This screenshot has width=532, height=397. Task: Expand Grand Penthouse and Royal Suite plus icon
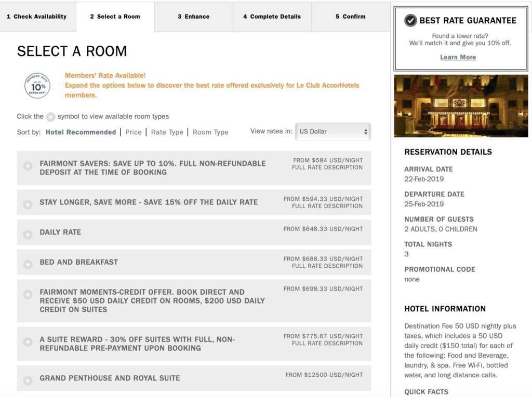click(28, 380)
